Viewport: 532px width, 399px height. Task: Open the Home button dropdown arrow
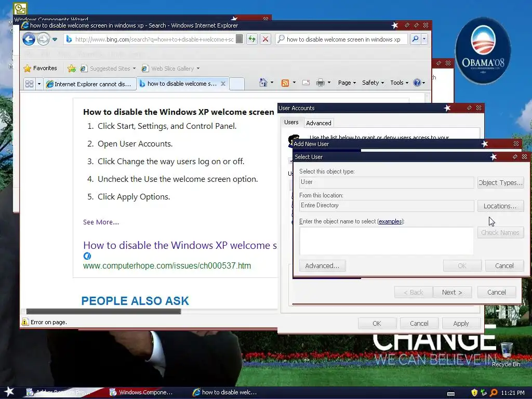(272, 83)
